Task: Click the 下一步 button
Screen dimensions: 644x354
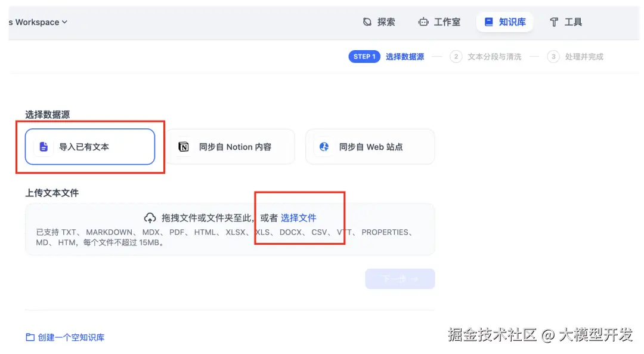Action: click(x=400, y=278)
